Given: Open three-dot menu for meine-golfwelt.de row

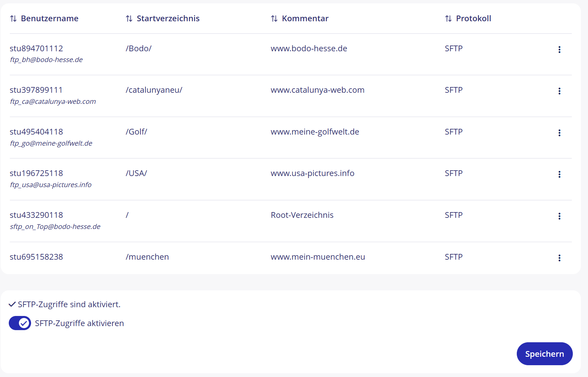Looking at the screenshot, I should tap(559, 133).
